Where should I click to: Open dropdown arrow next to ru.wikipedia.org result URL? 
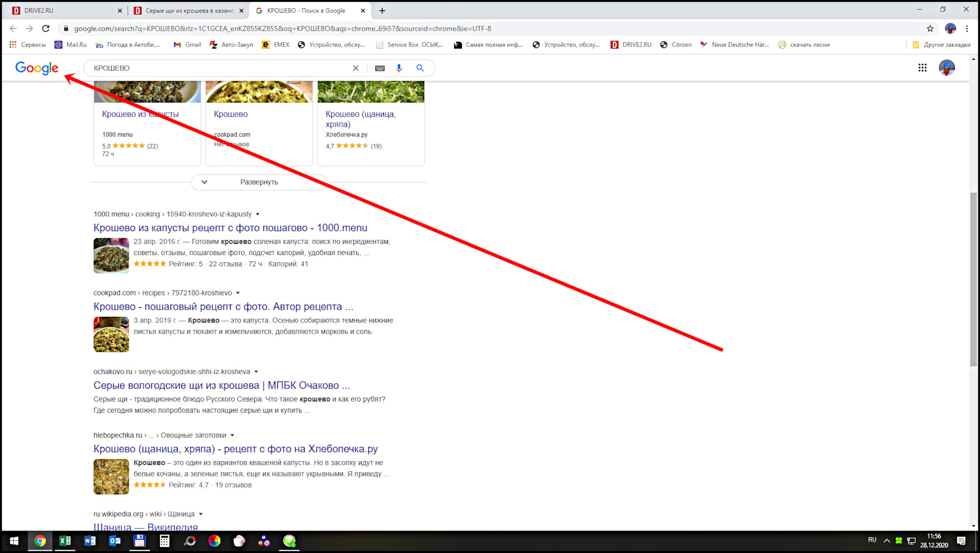[x=201, y=514]
